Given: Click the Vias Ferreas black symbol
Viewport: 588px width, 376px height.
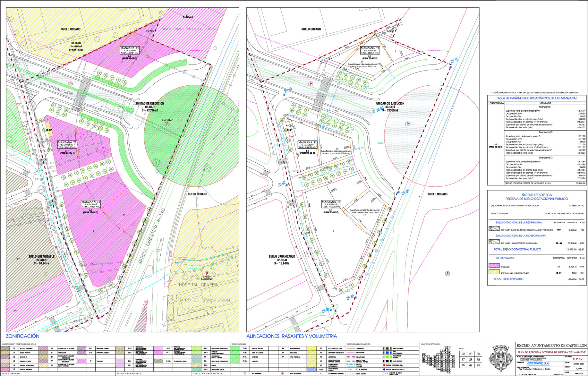Looking at the screenshot, I should point(387,361).
